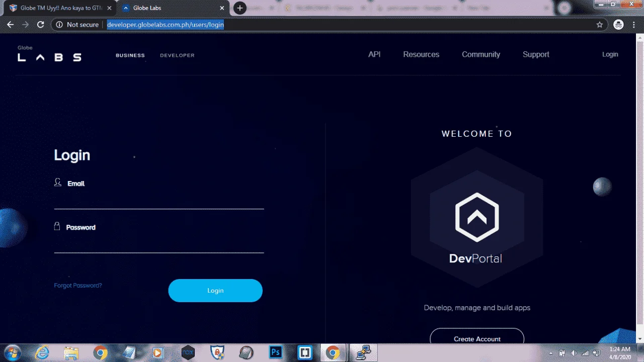Click the shield taskbar icon
The height and width of the screenshot is (362, 644).
pyautogui.click(x=217, y=353)
